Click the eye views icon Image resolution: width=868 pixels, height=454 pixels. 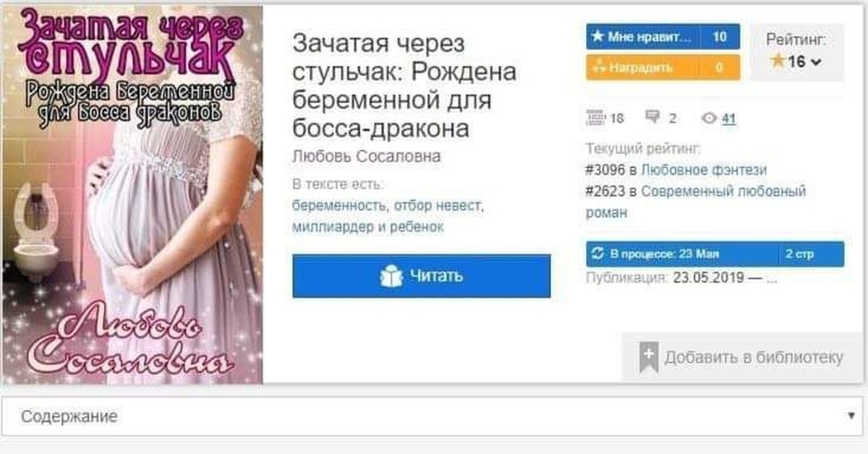click(x=710, y=119)
